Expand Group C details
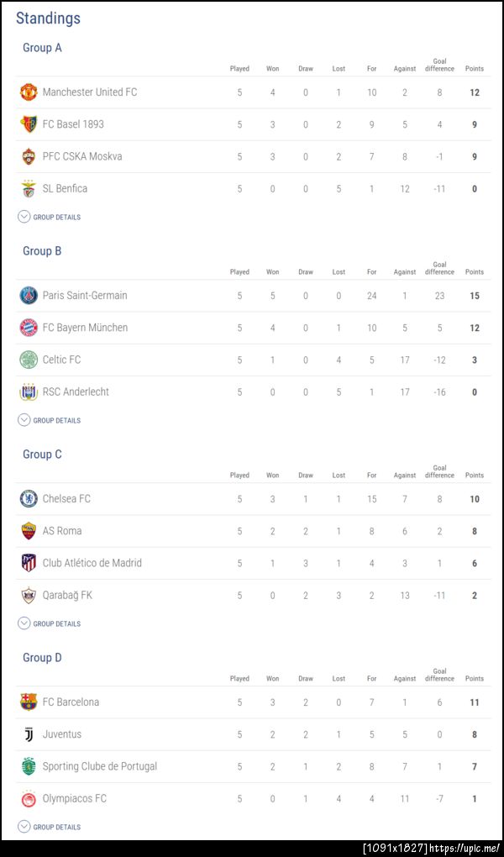The image size is (504, 857). tap(50, 623)
